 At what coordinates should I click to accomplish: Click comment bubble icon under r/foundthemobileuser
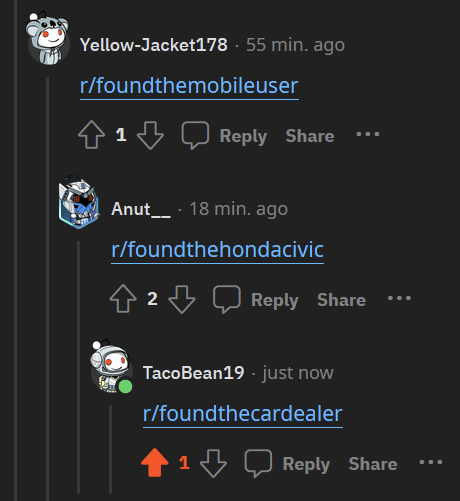coord(195,135)
